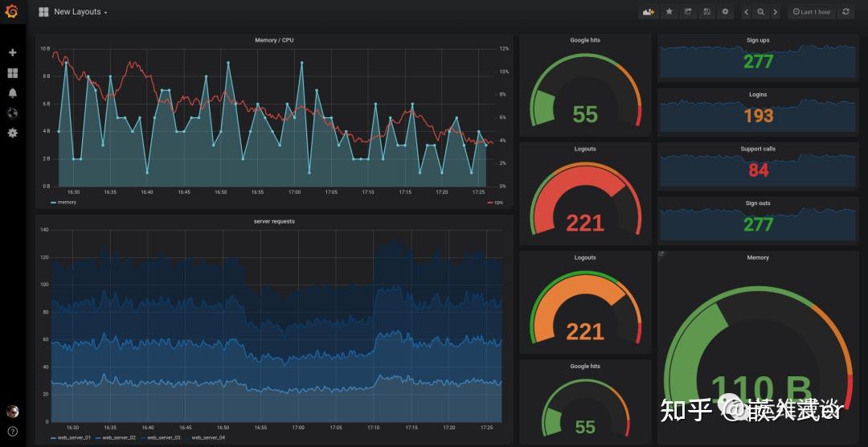Viewport: 868px width, 447px height.
Task: Star this dashboard as favorite
Action: click(669, 11)
